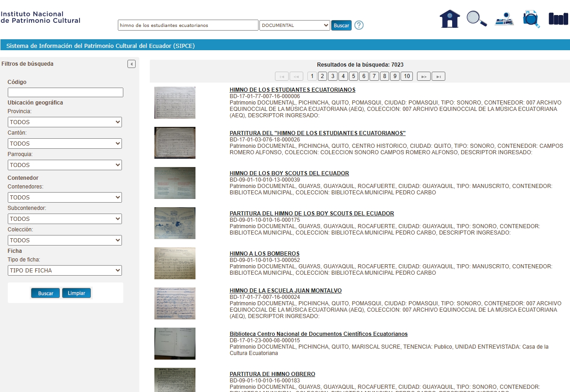Go to the next results page arrow
Viewport: 570px width, 392px height.
423,77
